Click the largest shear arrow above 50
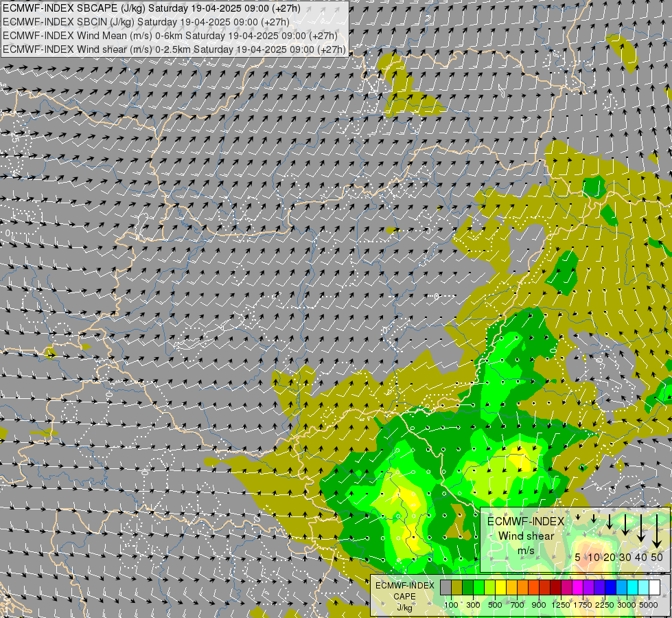The height and width of the screenshot is (618, 672). [x=657, y=531]
